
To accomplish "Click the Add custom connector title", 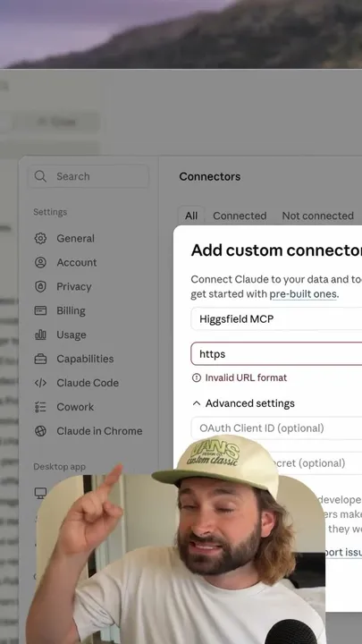I will click(x=276, y=250).
